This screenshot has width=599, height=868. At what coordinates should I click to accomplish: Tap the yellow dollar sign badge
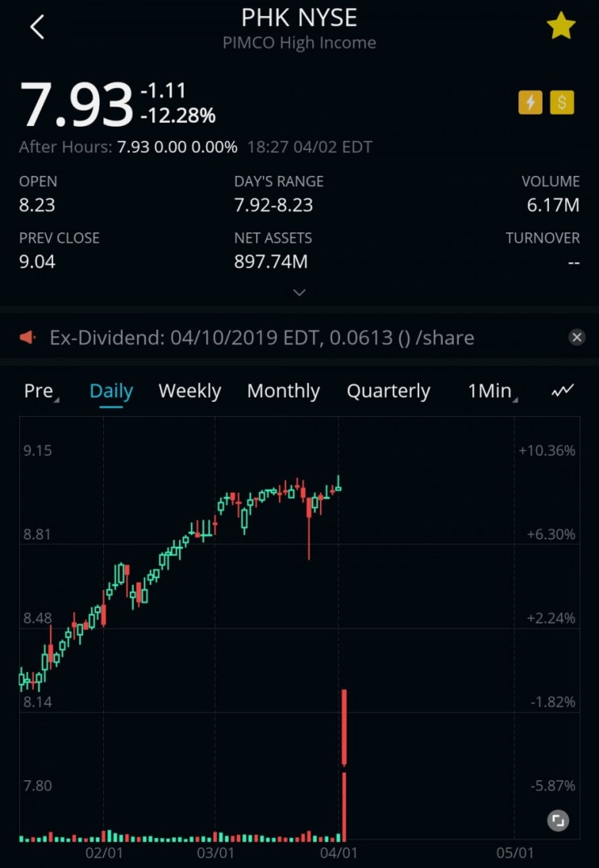(x=562, y=102)
